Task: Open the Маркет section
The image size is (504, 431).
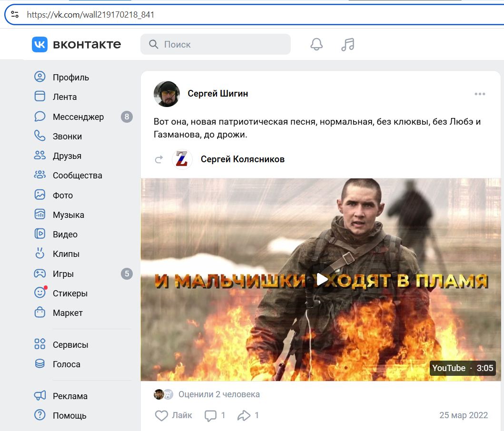Action: click(69, 313)
